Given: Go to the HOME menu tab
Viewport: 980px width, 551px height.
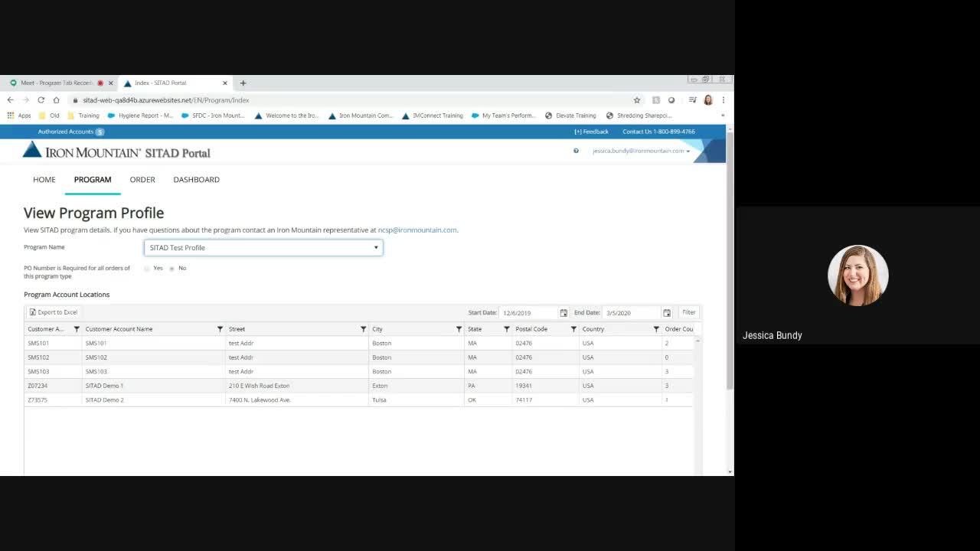Looking at the screenshot, I should click(x=44, y=180).
